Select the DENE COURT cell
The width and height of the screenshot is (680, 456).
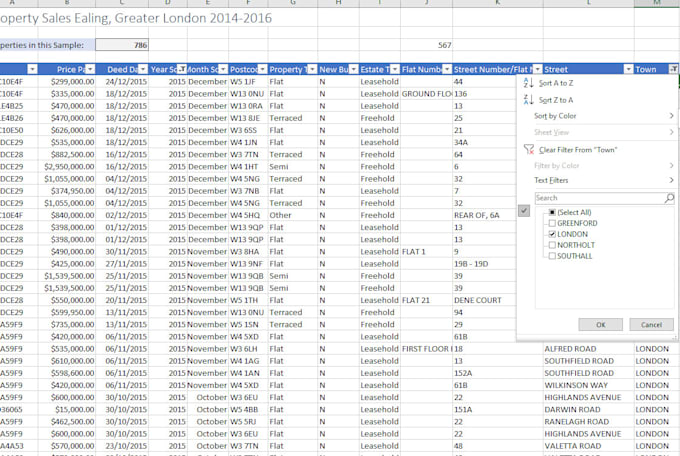(x=484, y=300)
